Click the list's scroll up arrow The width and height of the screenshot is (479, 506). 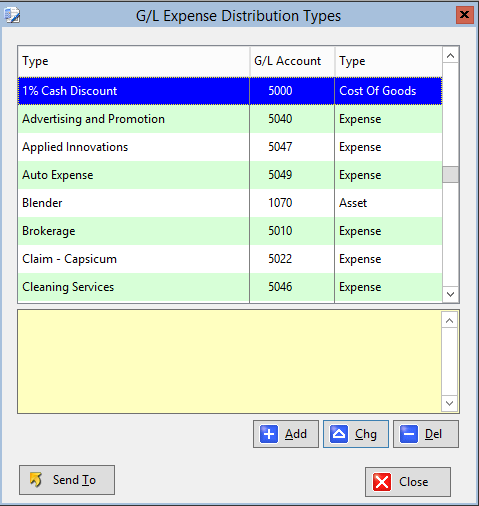click(x=451, y=56)
